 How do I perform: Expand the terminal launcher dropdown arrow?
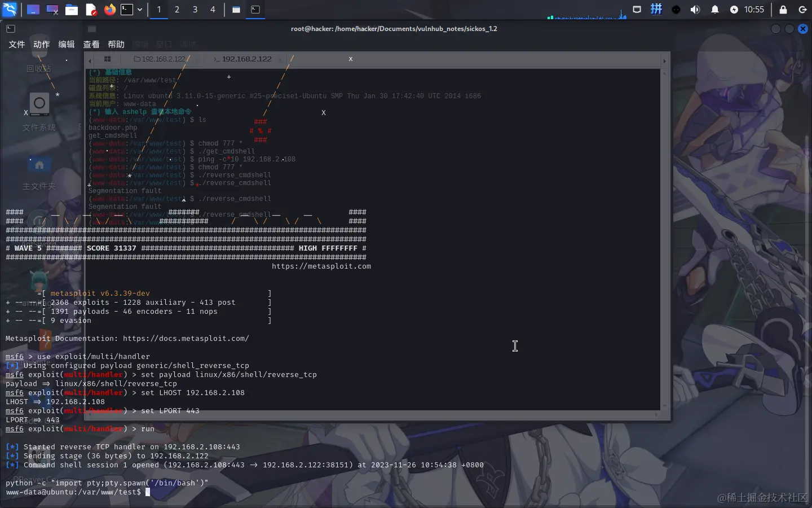140,10
